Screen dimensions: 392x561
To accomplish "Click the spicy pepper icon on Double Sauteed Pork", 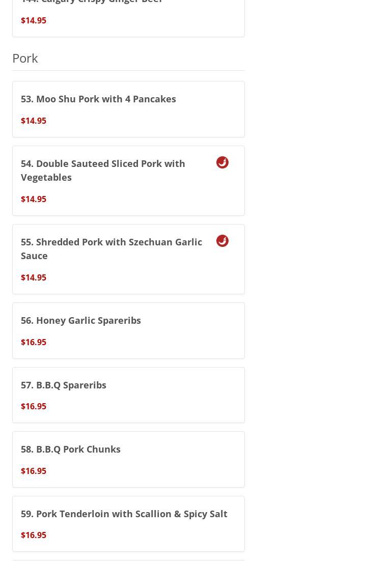I will (x=222, y=162).
